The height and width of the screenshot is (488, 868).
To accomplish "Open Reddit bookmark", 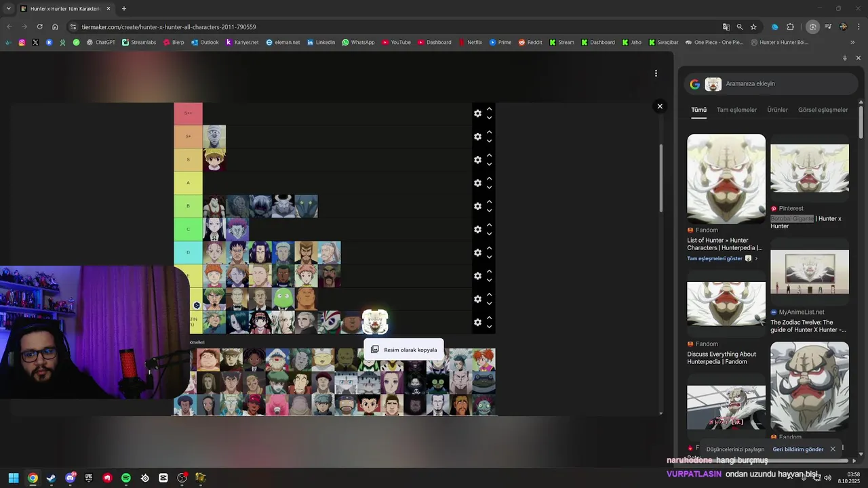I will (x=530, y=42).
